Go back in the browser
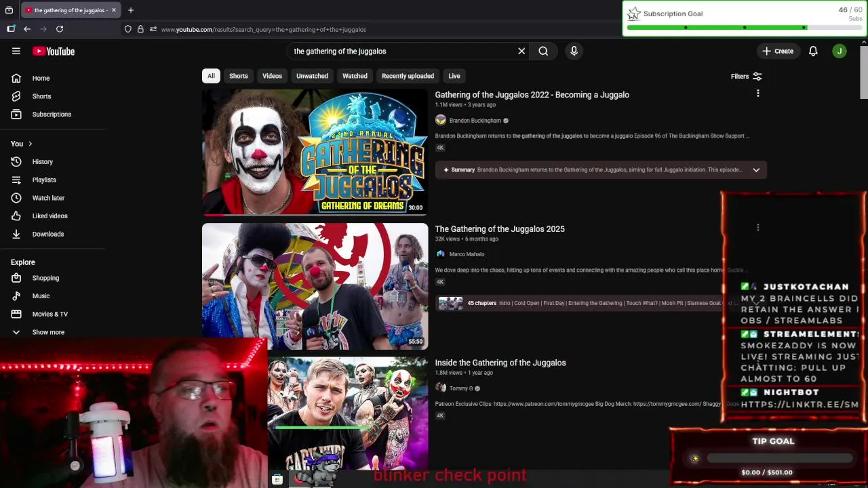The width and height of the screenshot is (868, 488). (27, 29)
